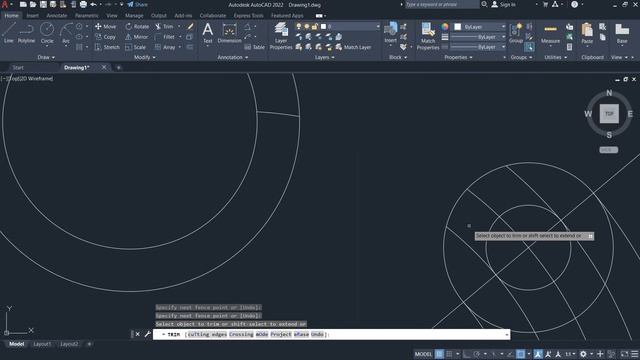Click the Erase pencil icon in Modify
This screenshot has height=360, width=640.
tap(190, 27)
